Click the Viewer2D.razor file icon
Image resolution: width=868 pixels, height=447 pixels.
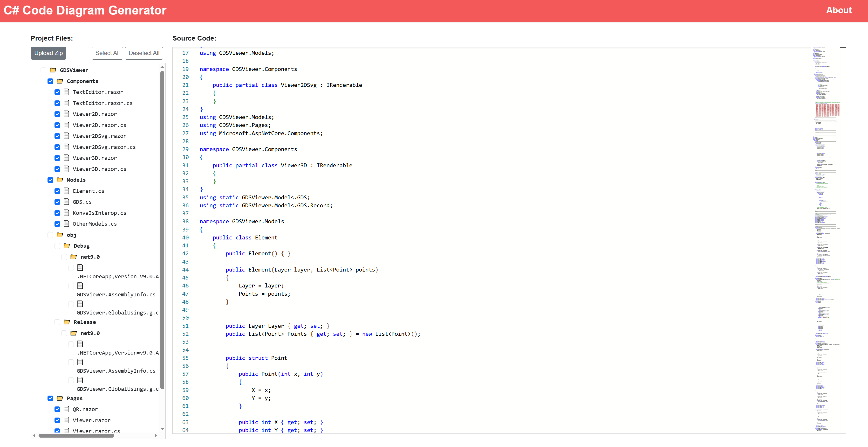66,114
